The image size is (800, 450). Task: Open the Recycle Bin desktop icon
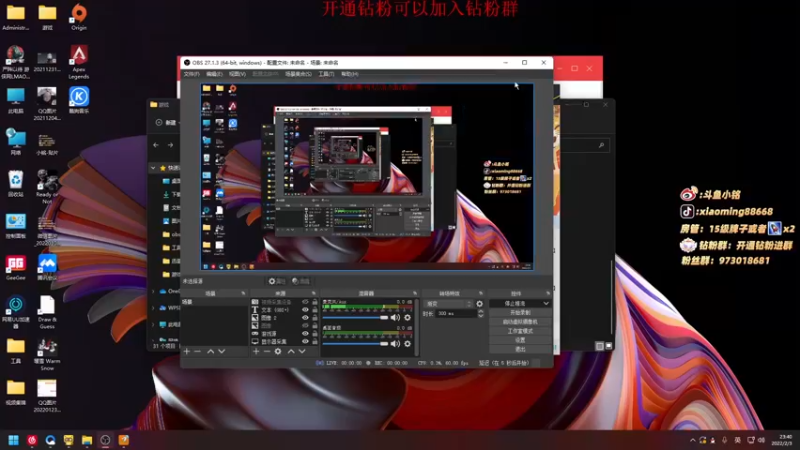pyautogui.click(x=15, y=184)
